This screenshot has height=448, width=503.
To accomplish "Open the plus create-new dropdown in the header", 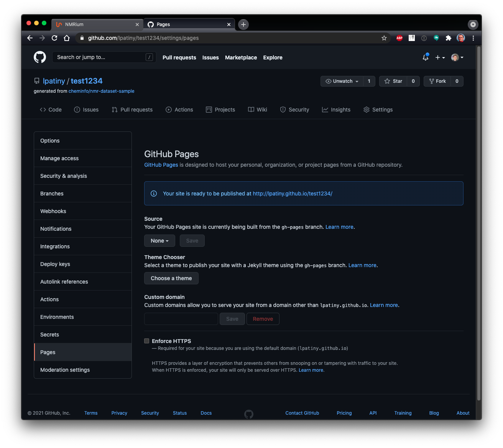I will 440,57.
